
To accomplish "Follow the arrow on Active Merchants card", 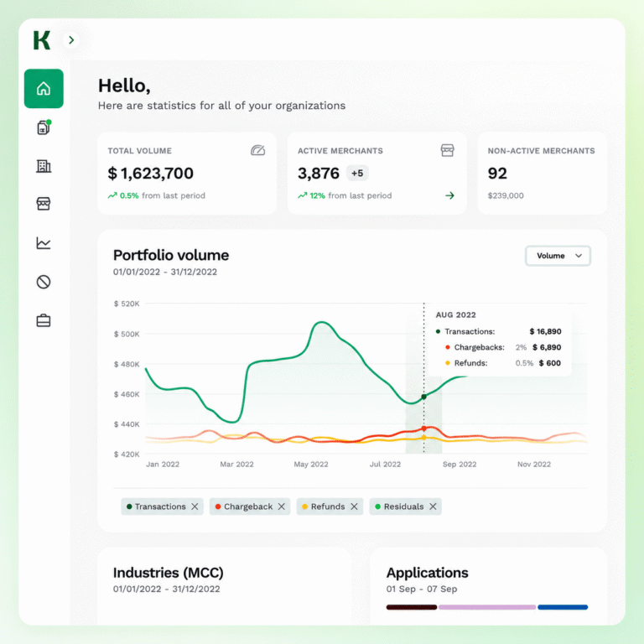I will (449, 195).
